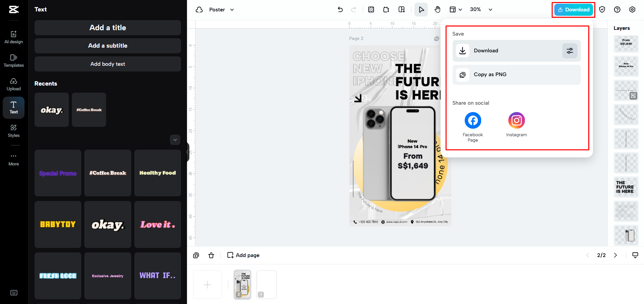Choose the FRESH LOOK text preset
The height and width of the screenshot is (304, 644).
(58, 276)
